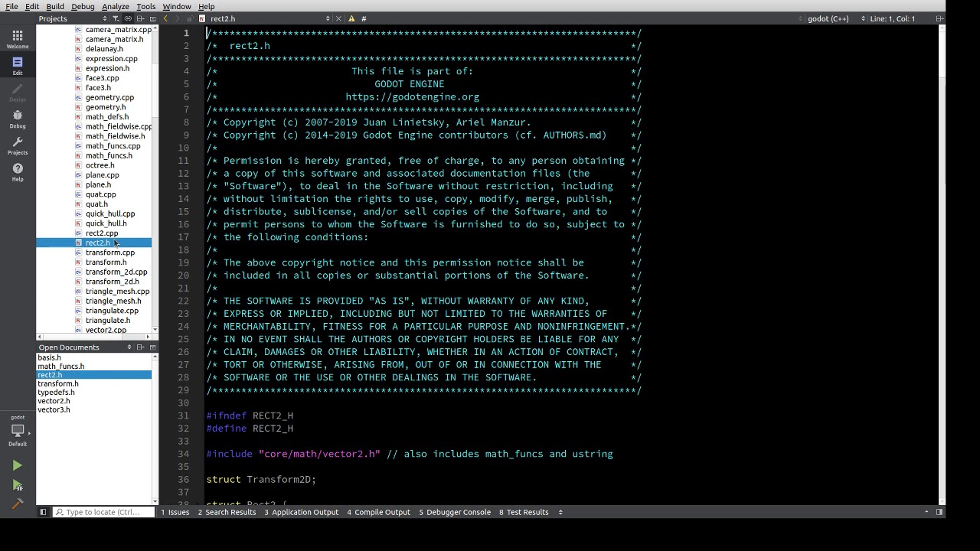Open the filter tree funnel in Projects panel

[x=116, y=18]
